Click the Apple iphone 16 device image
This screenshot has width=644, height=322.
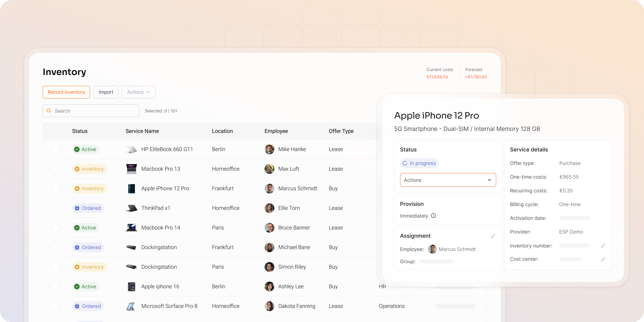pos(131,286)
